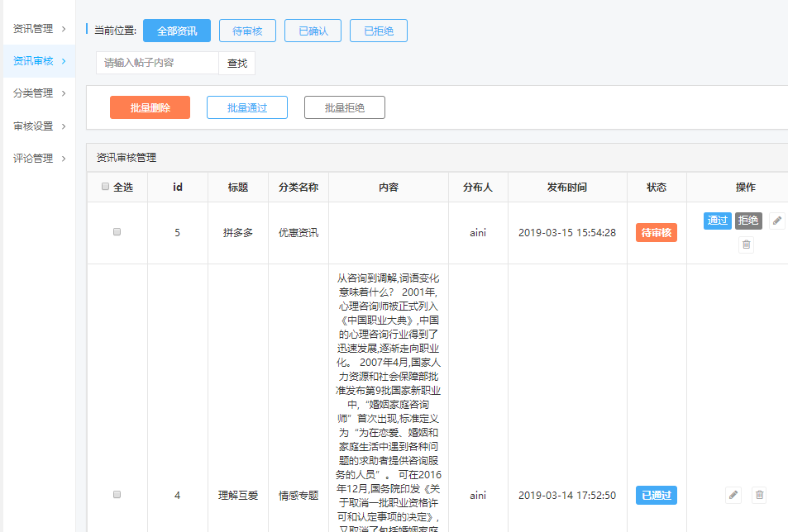Click the 状态 column header
Image resolution: width=788 pixels, height=532 pixels.
click(x=657, y=188)
